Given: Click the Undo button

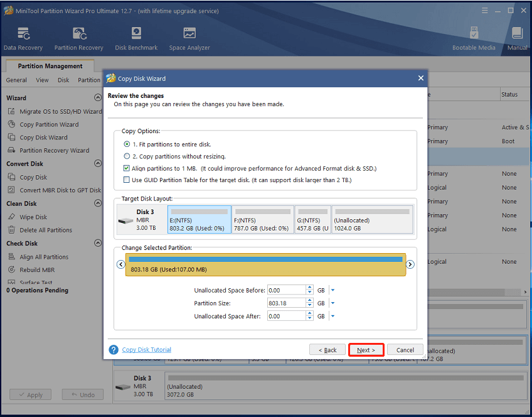Looking at the screenshot, I should pos(83,394).
